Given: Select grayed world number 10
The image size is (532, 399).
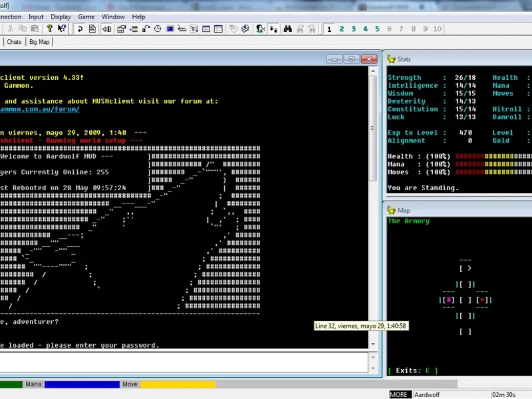Looking at the screenshot, I should [x=438, y=29].
